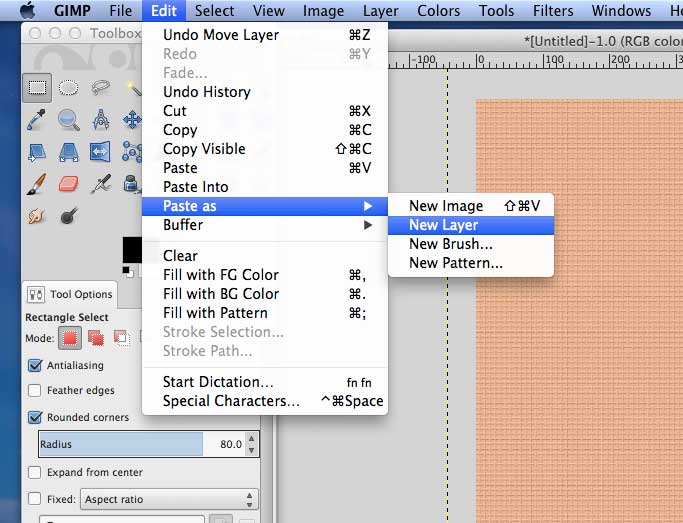683x523 pixels.
Task: Click the horizontal ruler above the canvas
Action: click(x=535, y=61)
